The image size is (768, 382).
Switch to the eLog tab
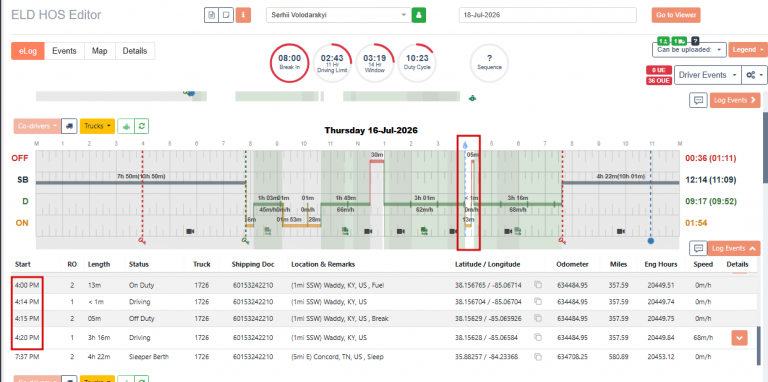[x=28, y=51]
